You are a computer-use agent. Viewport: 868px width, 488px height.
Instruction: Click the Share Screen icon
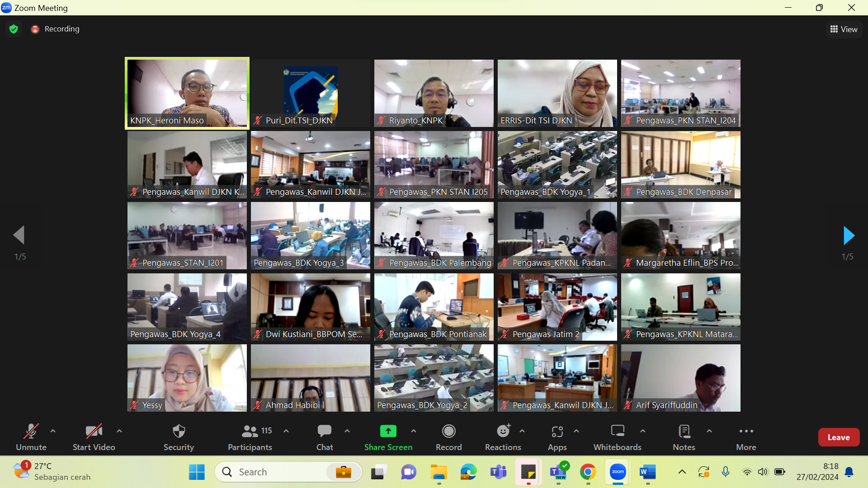pyautogui.click(x=388, y=432)
